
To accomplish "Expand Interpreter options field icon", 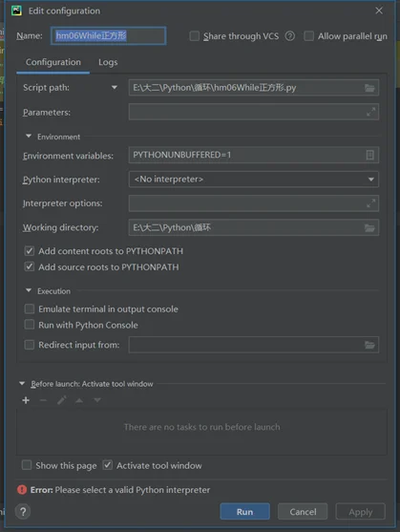I will coord(370,203).
